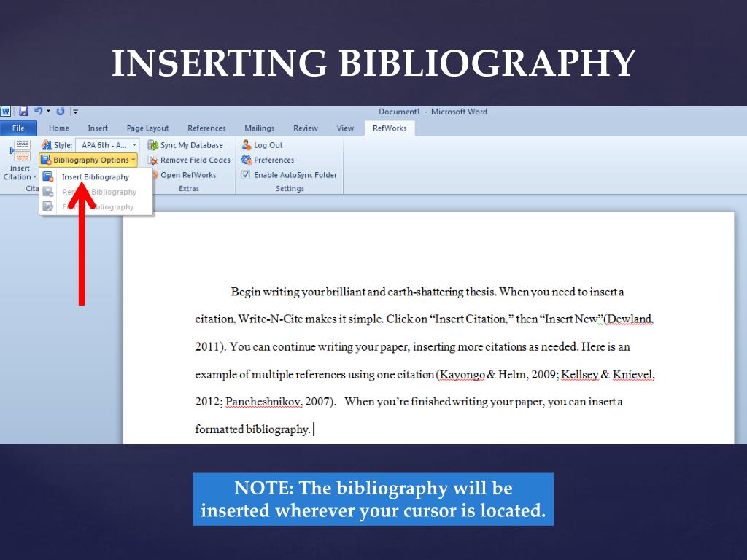This screenshot has height=560, width=747.
Task: Open the Review tab
Action: pos(306,128)
